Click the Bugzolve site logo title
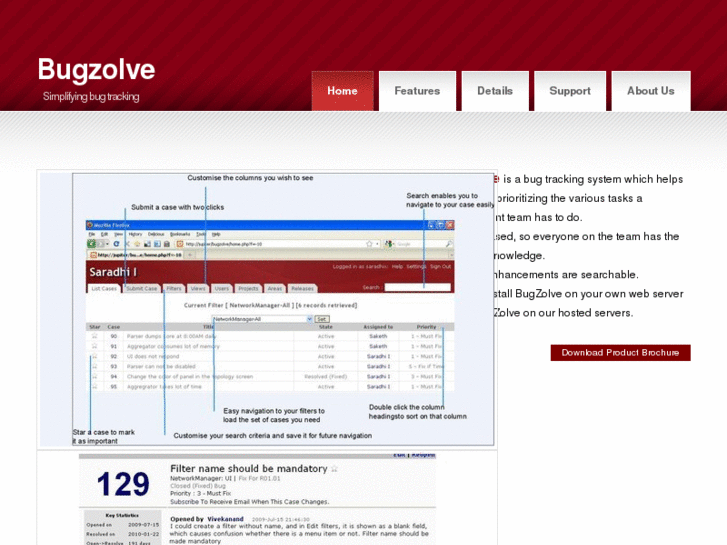Image resolution: width=727 pixels, height=545 pixels. point(96,70)
